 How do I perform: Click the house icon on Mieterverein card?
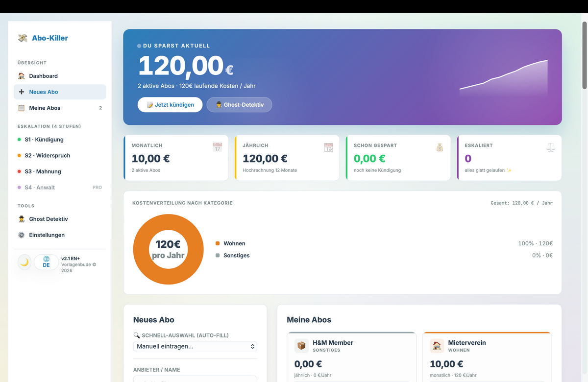pyautogui.click(x=437, y=346)
